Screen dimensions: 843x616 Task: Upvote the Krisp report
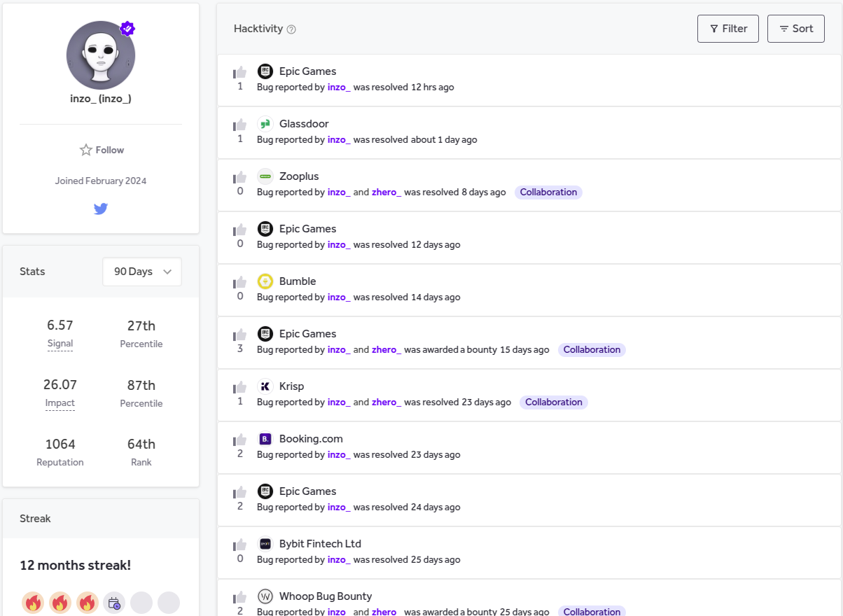[x=240, y=387]
